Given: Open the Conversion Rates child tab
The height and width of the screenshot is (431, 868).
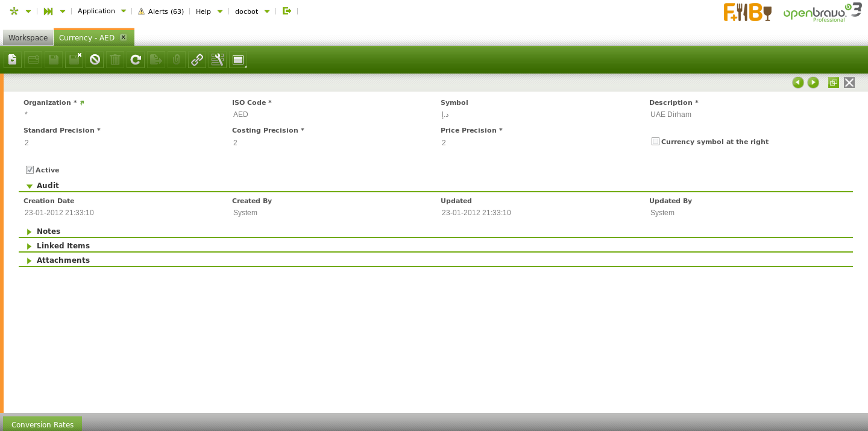Looking at the screenshot, I should tap(42, 424).
